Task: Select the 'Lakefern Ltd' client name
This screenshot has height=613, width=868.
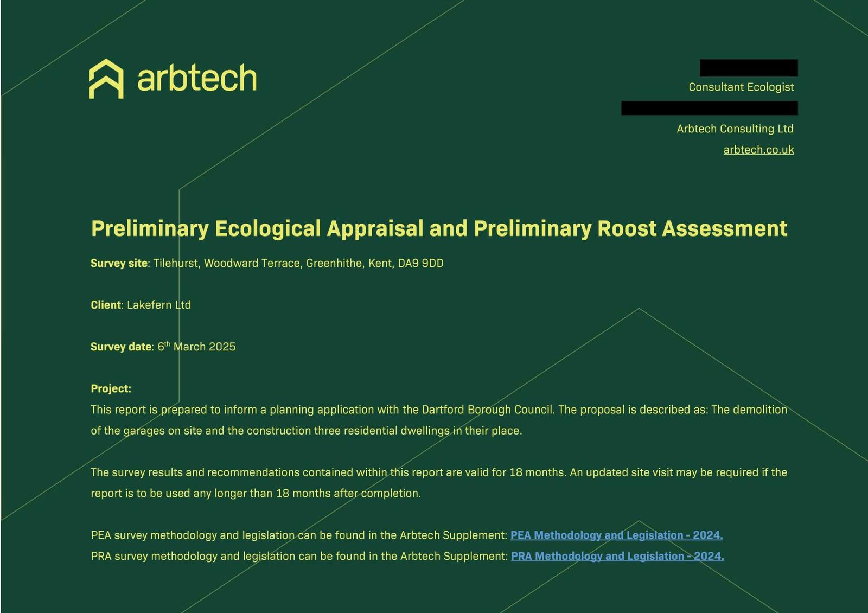Action: tap(159, 305)
